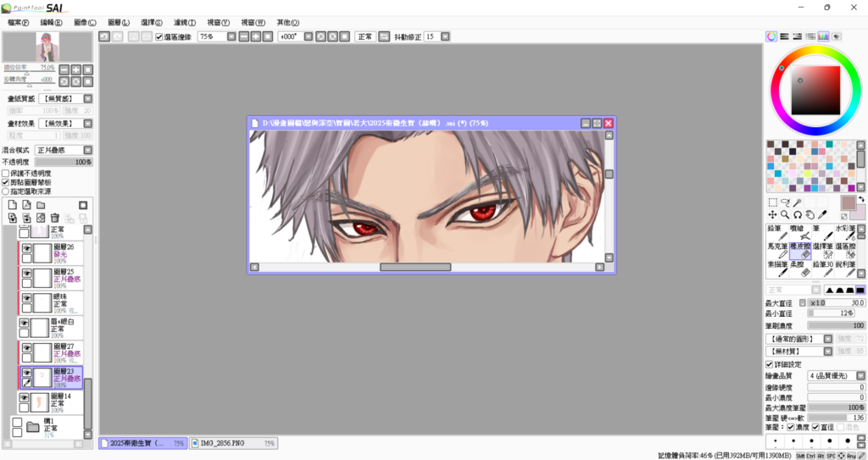The width and height of the screenshot is (868, 460).
Task: Open the 檔案(F) menu
Action: point(19,23)
